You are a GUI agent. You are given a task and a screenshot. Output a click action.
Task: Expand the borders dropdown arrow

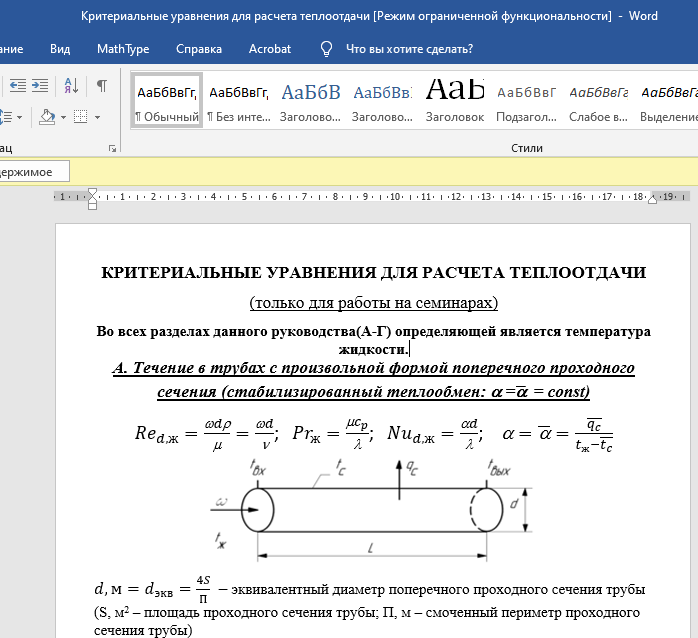97,118
